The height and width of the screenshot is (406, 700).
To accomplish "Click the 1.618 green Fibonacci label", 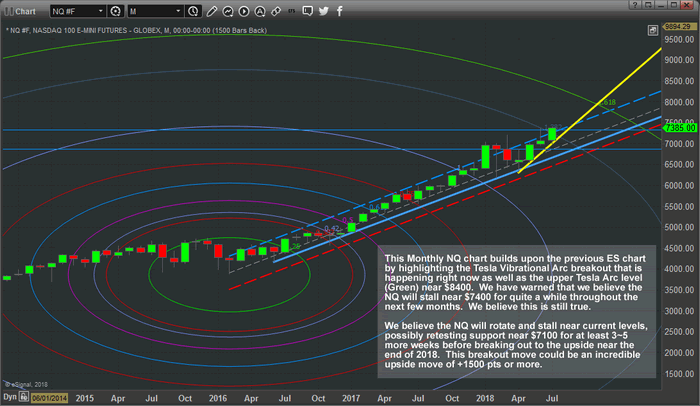I will pyautogui.click(x=607, y=102).
